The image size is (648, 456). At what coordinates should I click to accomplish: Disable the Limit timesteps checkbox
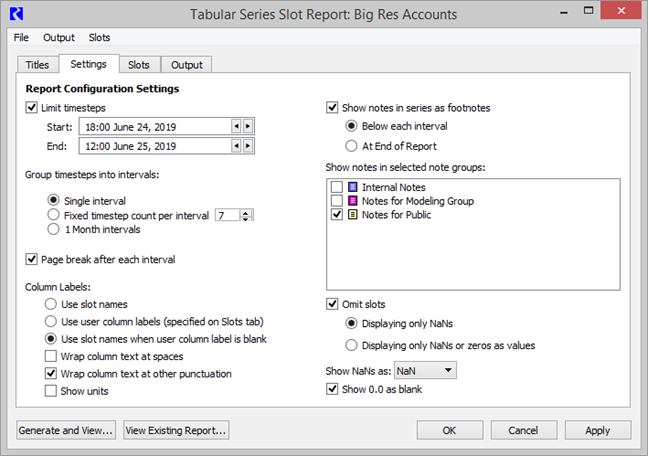(31, 107)
